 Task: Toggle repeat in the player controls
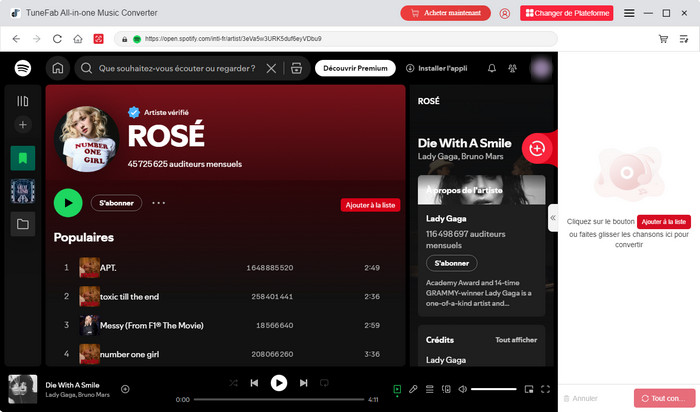click(324, 383)
